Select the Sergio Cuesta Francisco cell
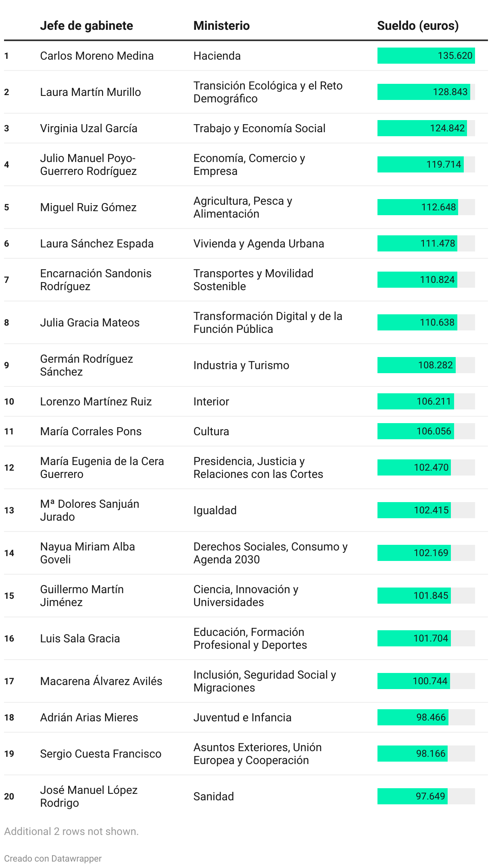The height and width of the screenshot is (868, 492). coord(100,754)
